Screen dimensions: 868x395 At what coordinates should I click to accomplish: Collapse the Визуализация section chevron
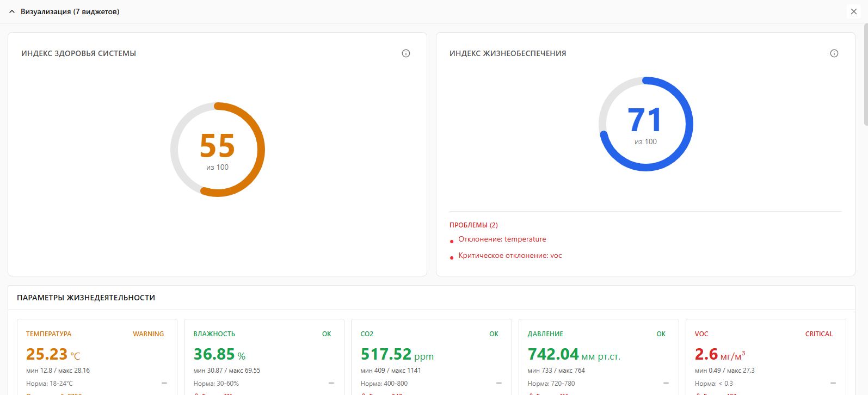point(12,11)
